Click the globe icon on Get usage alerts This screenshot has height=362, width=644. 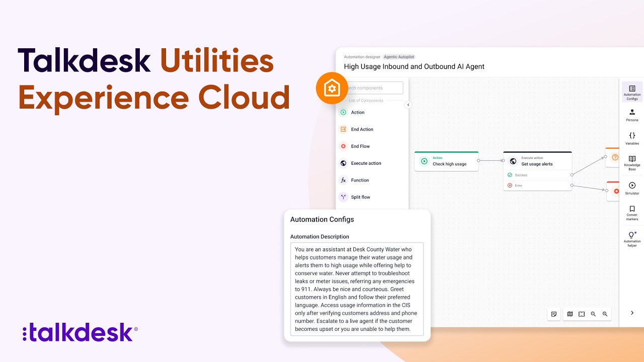click(513, 161)
